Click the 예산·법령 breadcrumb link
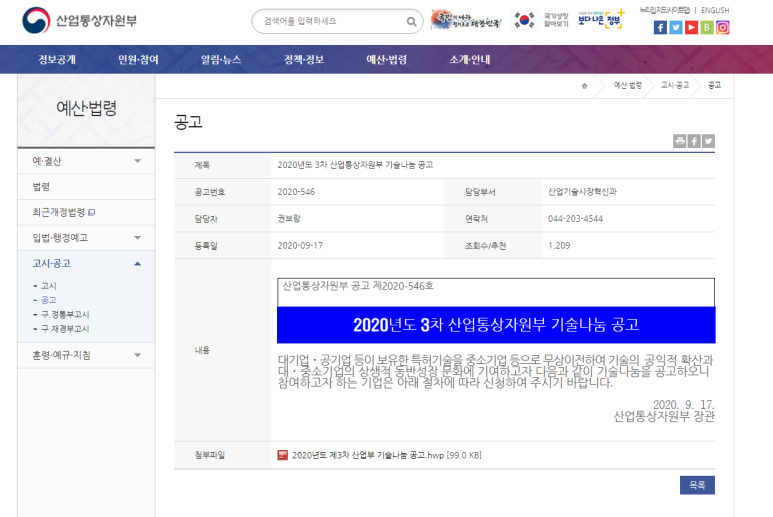The image size is (773, 517). tap(628, 85)
